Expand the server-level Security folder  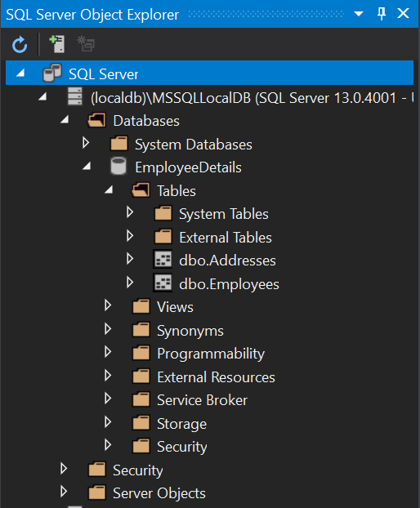coord(64,469)
